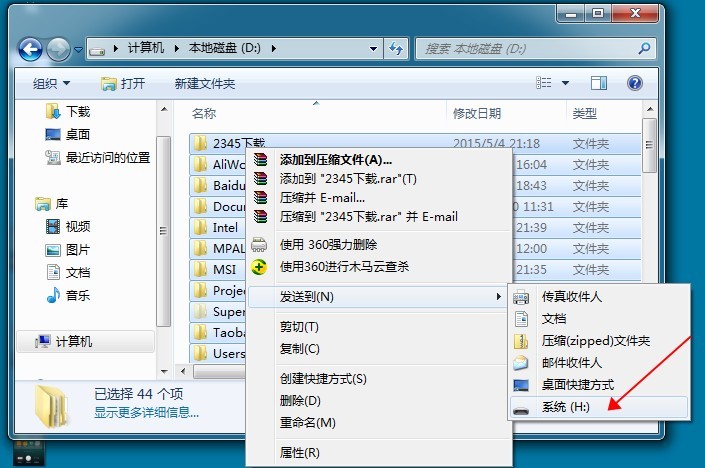705x468 pixels.
Task: Open the 图片 library
Action: point(68,250)
